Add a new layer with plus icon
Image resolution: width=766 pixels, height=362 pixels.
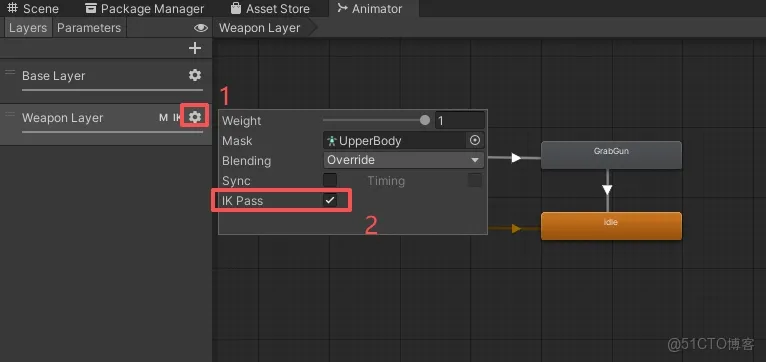click(x=195, y=48)
